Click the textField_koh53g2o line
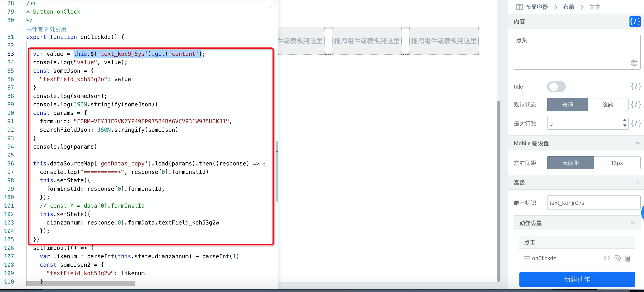 tap(85, 79)
